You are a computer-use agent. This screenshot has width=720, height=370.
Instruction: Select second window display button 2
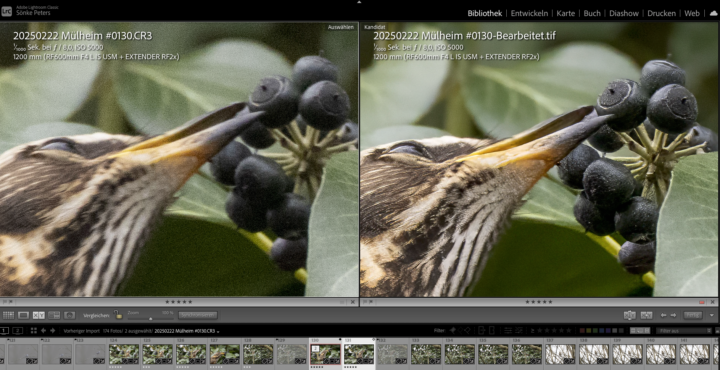(x=17, y=331)
